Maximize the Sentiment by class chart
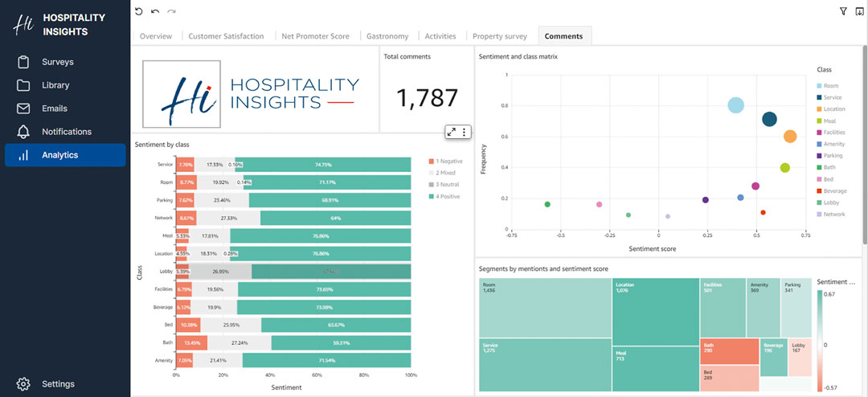 pos(452,132)
